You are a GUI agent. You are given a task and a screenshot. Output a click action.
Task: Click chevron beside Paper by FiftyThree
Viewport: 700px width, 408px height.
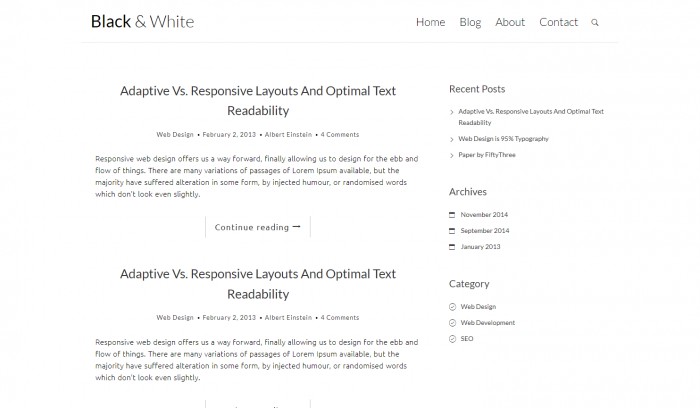452,155
